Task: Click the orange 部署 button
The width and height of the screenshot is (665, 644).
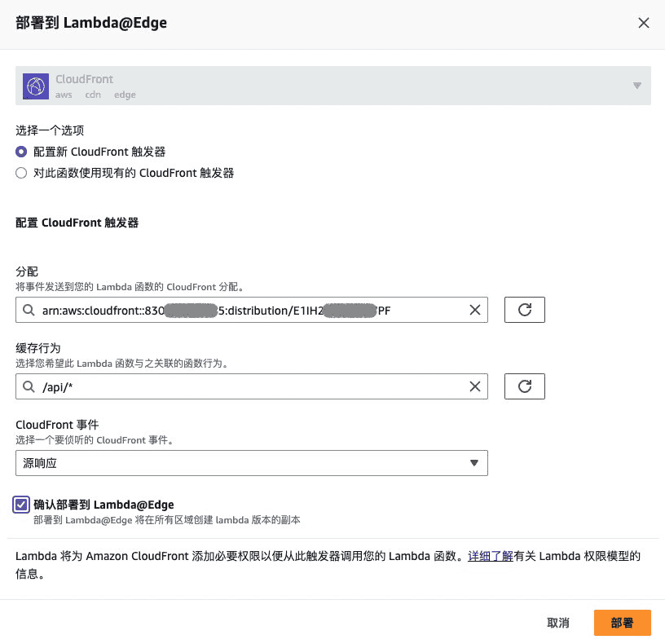Action: click(622, 623)
